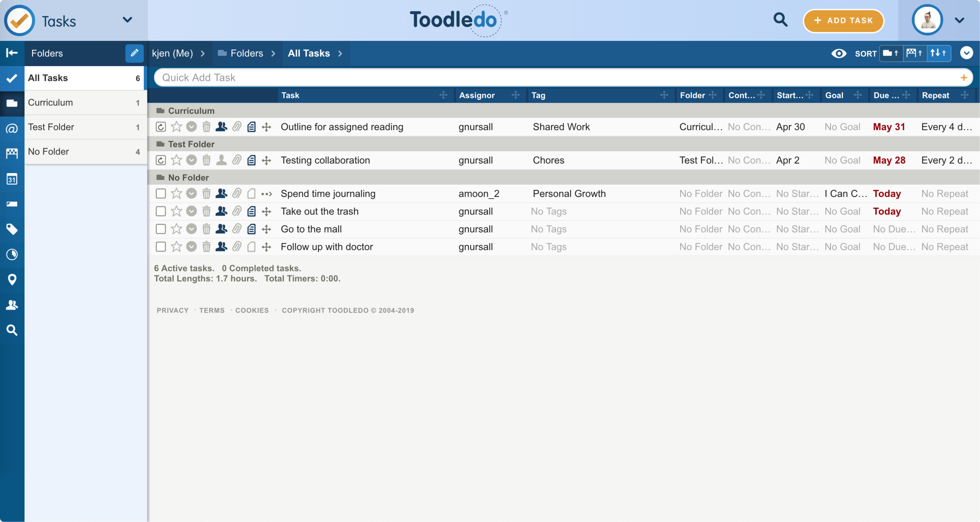Click the third sort button with arrows
980x522 pixels.
point(938,53)
